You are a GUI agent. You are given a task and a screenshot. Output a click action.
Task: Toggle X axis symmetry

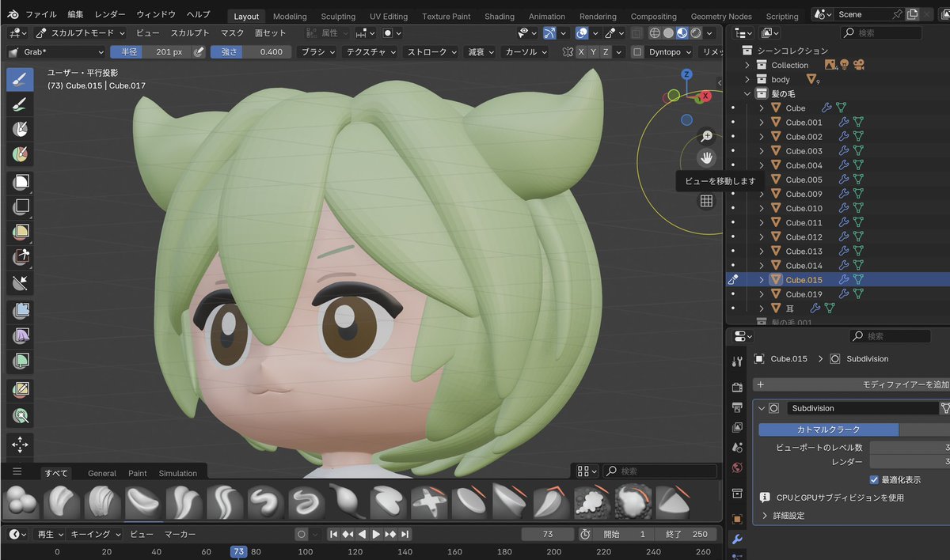(x=582, y=51)
